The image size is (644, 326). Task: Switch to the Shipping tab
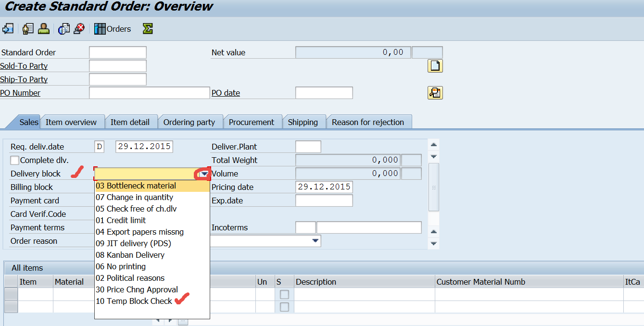(304, 122)
